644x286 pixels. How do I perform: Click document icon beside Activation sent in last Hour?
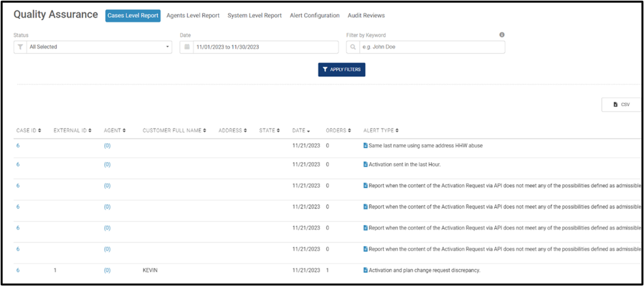click(366, 164)
